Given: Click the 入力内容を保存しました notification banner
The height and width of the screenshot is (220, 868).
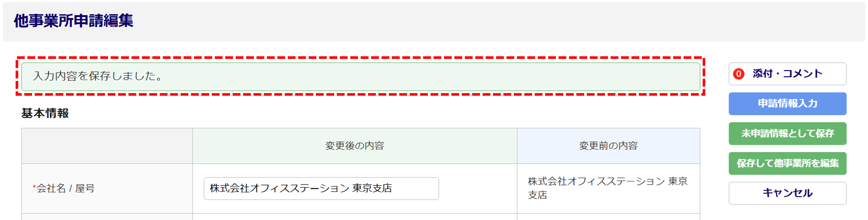Looking at the screenshot, I should 360,77.
